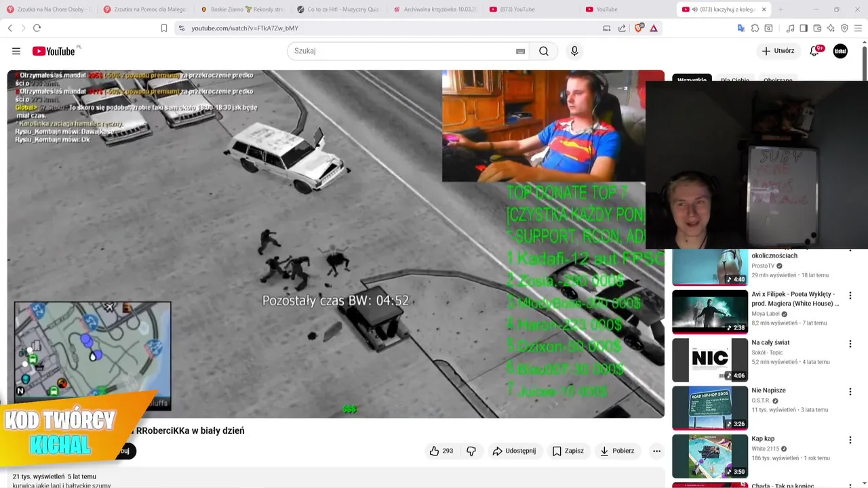The width and height of the screenshot is (868, 488).
Task: Open the Brave Wallet icon
Action: point(817,28)
